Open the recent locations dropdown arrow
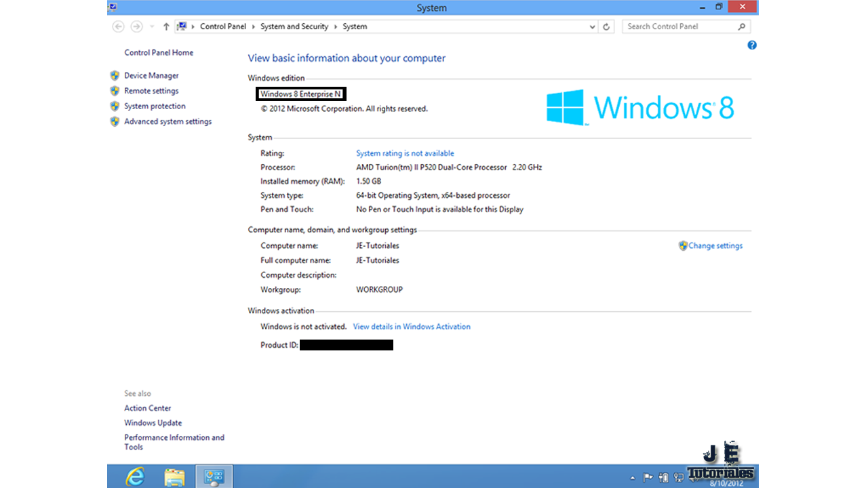Viewport: 868px width, 488px height. (152, 27)
